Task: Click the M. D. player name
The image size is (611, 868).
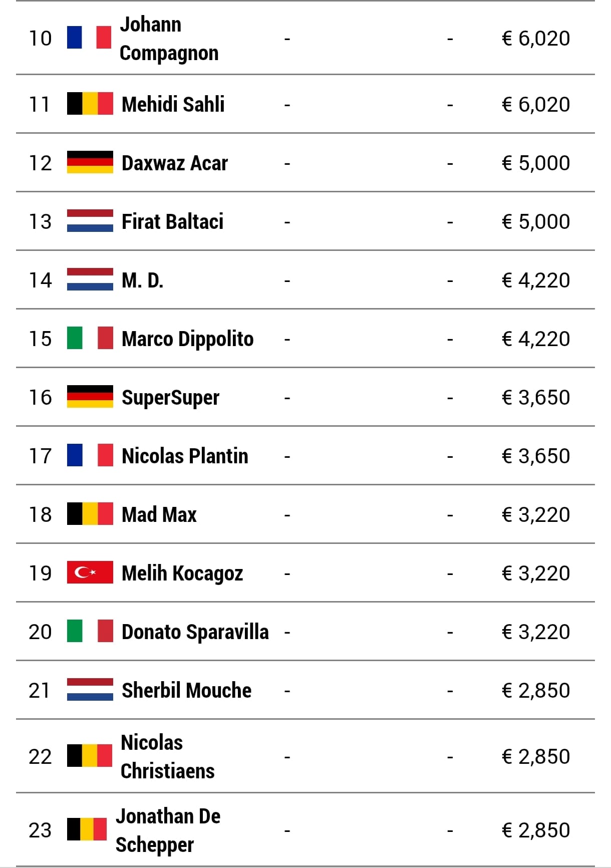Action: pyautogui.click(x=143, y=280)
